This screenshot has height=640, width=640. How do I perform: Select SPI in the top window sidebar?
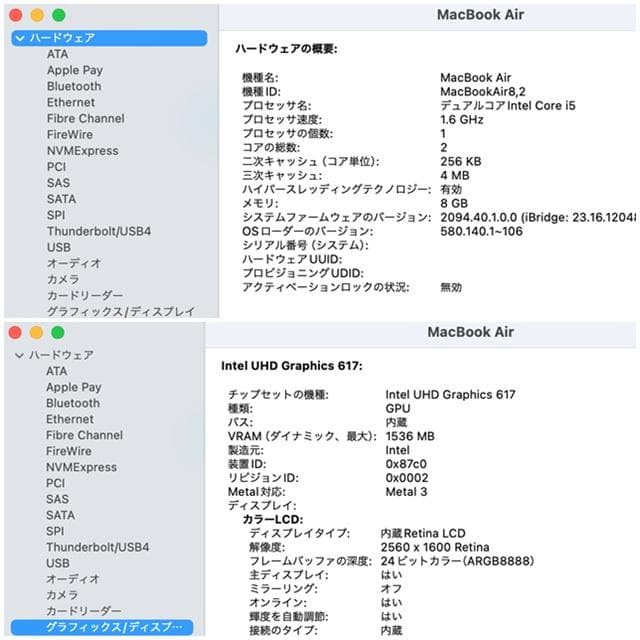(x=56, y=215)
